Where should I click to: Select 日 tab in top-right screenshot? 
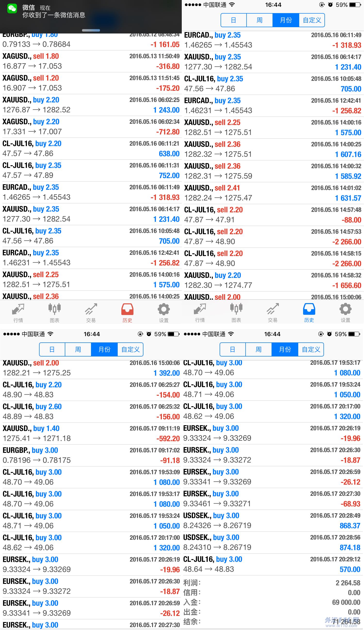tap(233, 20)
